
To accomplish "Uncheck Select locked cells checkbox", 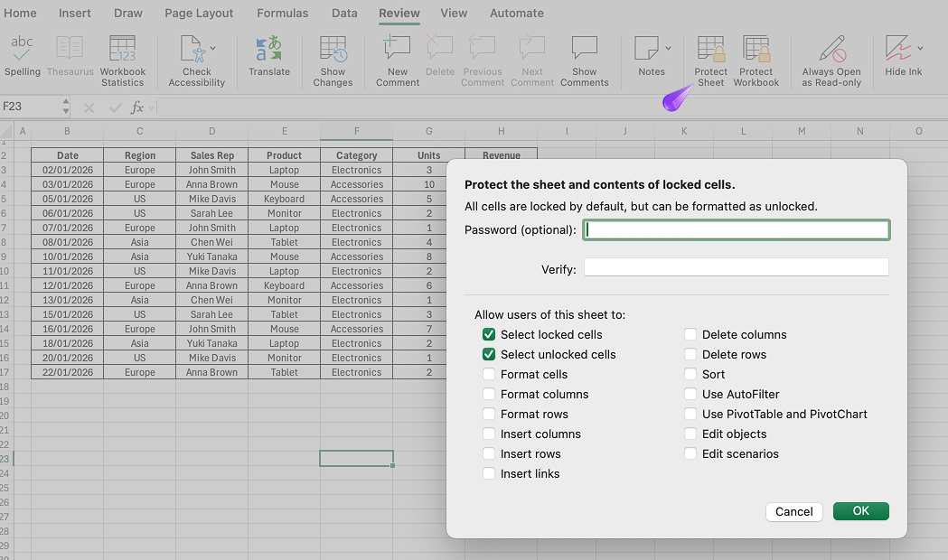I will 489,335.
